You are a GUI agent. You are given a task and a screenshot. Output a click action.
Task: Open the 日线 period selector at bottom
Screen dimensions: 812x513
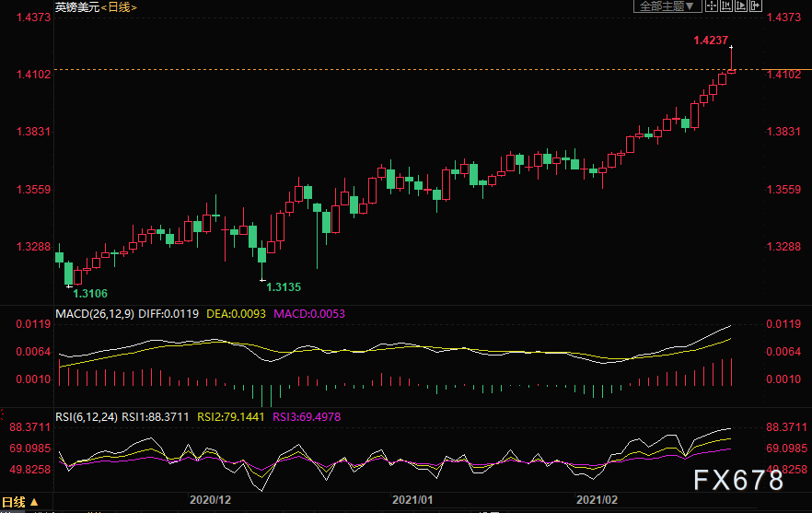pos(20,502)
